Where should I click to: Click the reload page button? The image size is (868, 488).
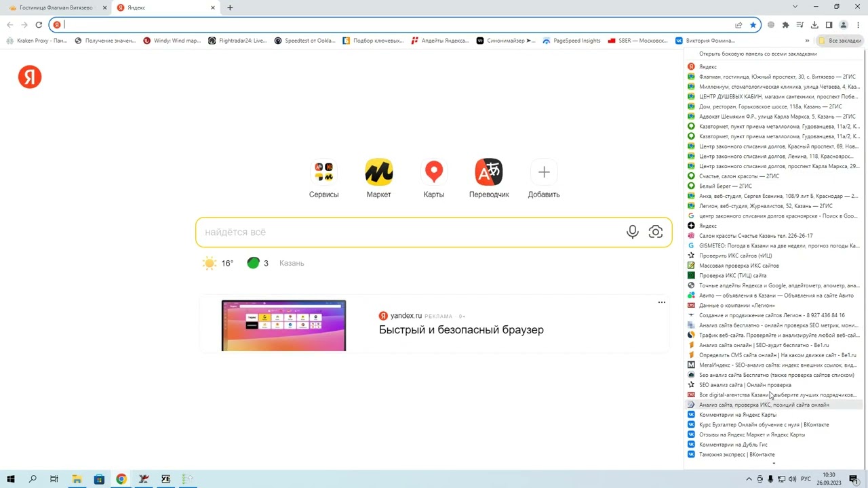pyautogui.click(x=39, y=25)
